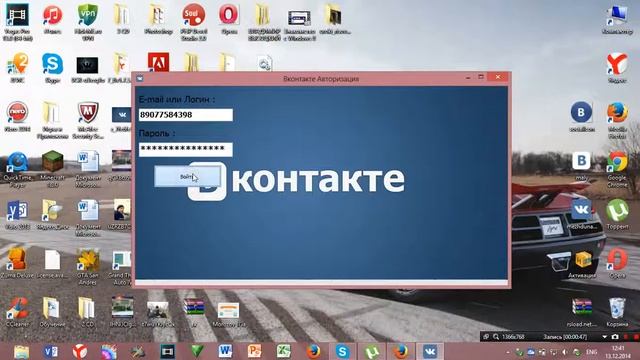640x360 pixels.
Task: Close the Вконтакте Авторизация window
Action: (x=498, y=77)
